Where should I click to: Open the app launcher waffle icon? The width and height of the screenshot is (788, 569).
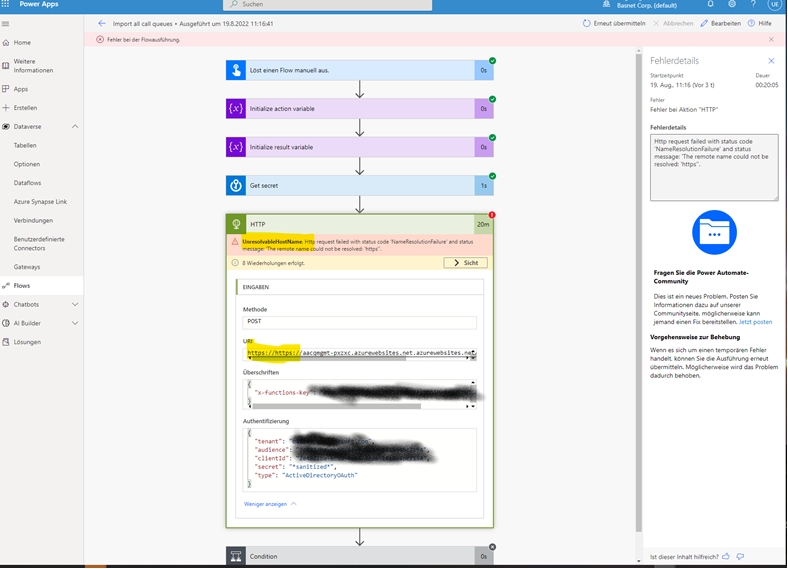[x=5, y=4]
